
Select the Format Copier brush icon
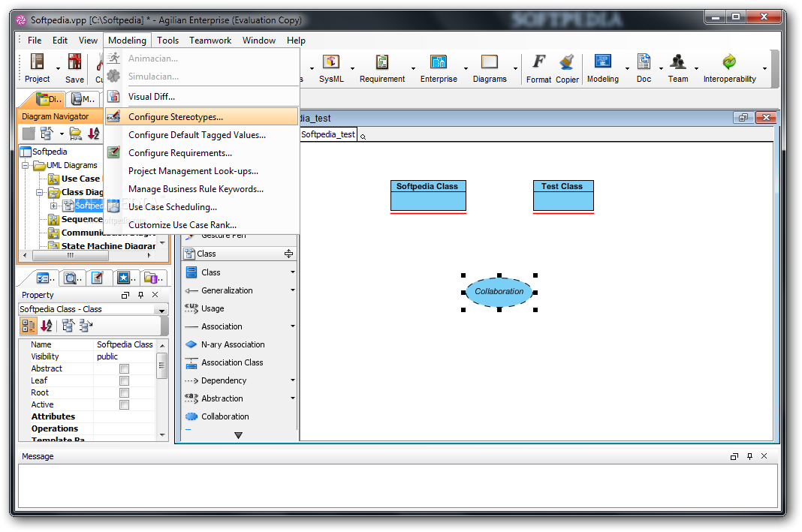pyautogui.click(x=567, y=62)
